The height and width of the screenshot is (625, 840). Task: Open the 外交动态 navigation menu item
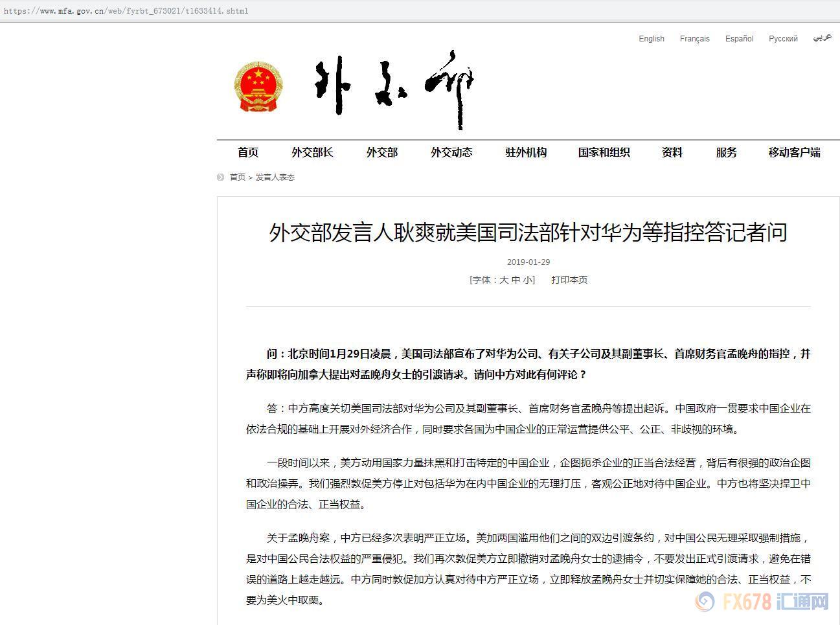click(x=451, y=152)
